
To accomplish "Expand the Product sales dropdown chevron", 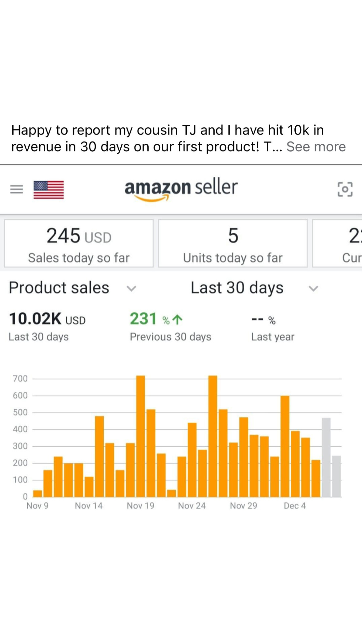I will (x=131, y=288).
